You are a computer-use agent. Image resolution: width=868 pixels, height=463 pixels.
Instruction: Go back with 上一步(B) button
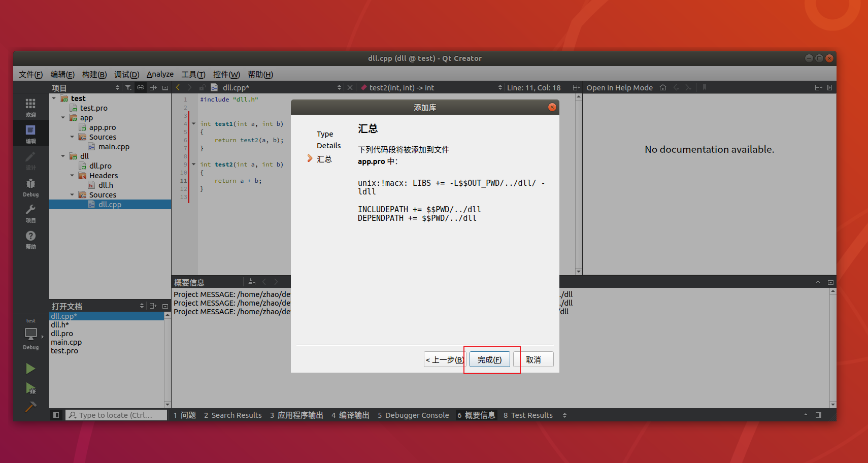tap(444, 359)
